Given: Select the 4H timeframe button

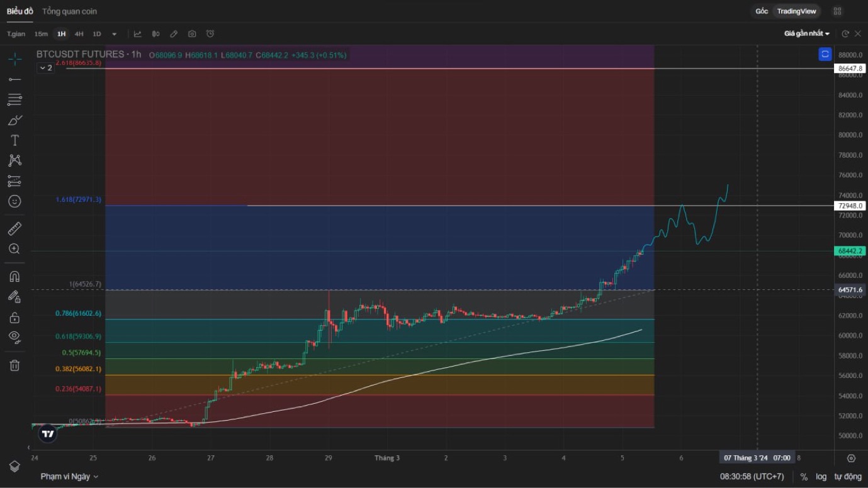Looking at the screenshot, I should click(79, 34).
